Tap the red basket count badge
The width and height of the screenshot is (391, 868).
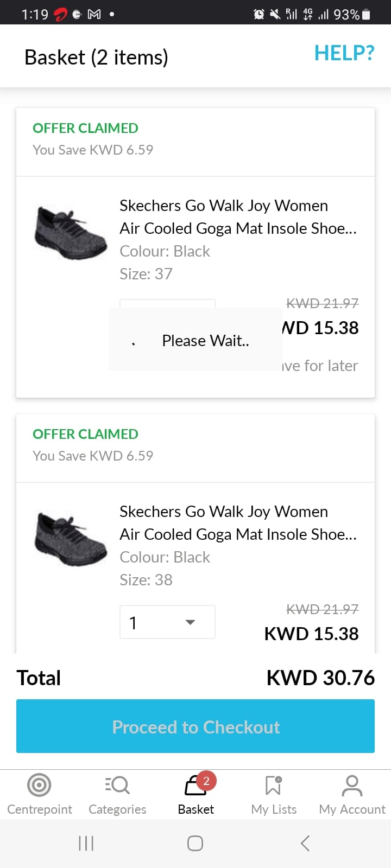point(206,781)
